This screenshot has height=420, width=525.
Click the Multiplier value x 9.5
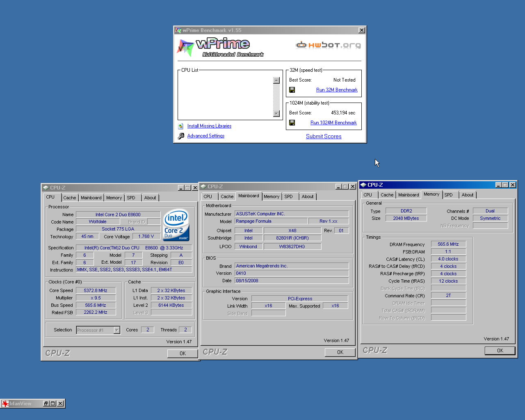[x=96, y=298]
